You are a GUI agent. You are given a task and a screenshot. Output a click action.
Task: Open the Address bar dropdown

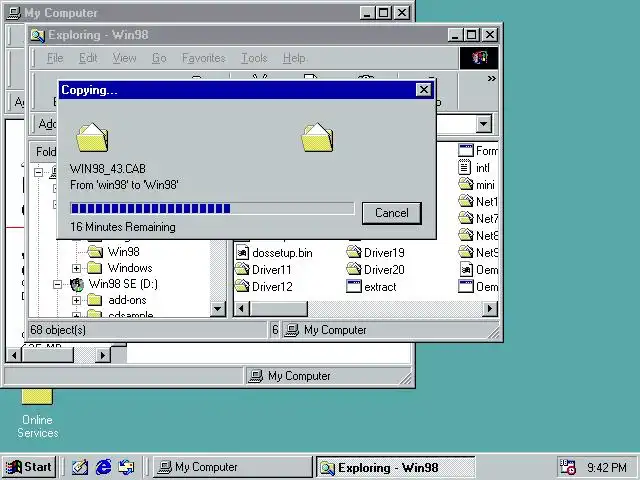click(484, 124)
